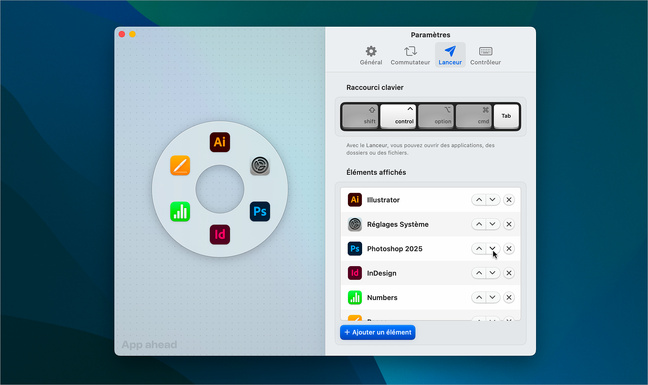The height and width of the screenshot is (385, 648).
Task: Open the Contrôleur tab
Action: point(485,55)
